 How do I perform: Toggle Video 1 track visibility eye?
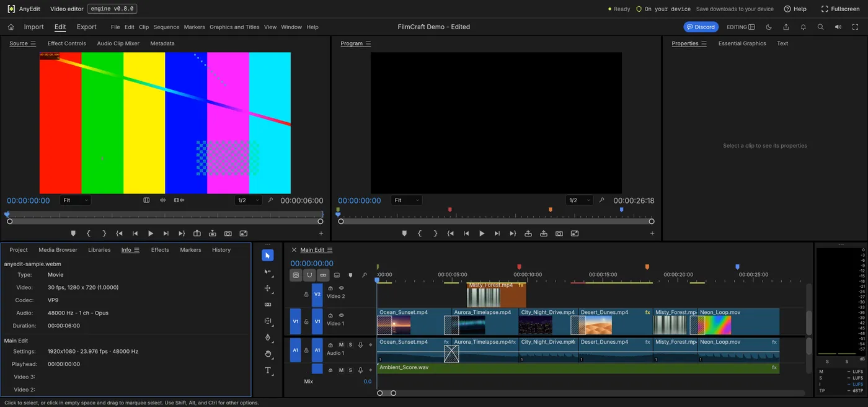[341, 315]
